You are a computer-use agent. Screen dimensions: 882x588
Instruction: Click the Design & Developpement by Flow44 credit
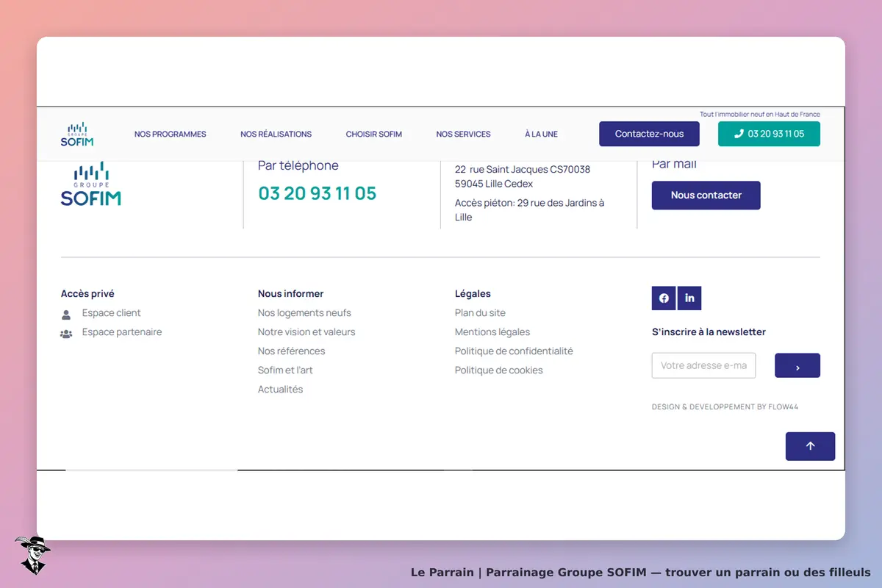click(725, 406)
